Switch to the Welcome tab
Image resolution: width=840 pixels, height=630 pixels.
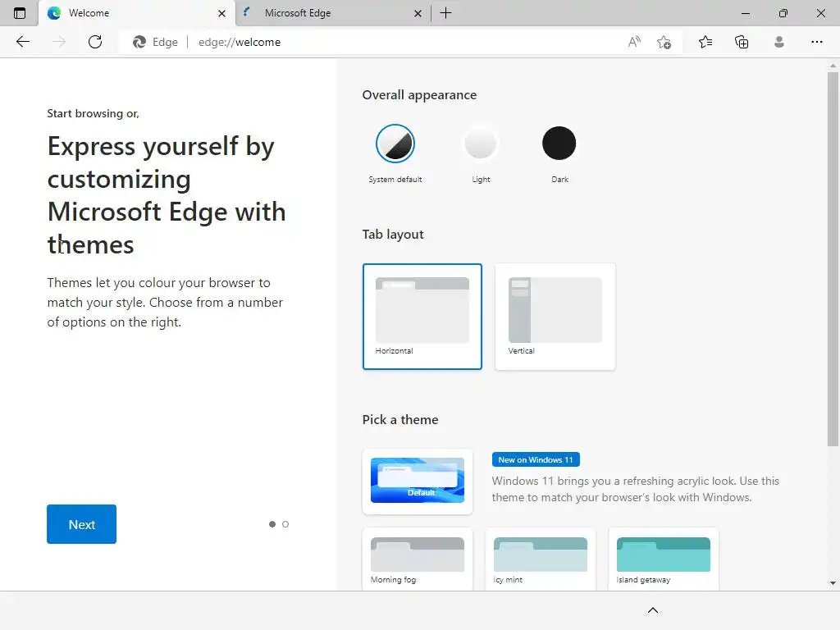[x=137, y=13]
